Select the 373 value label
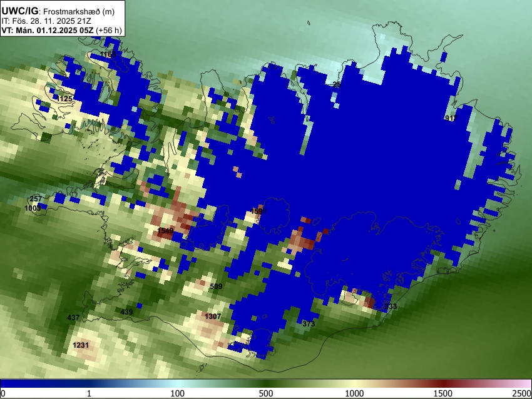 [x=309, y=324]
